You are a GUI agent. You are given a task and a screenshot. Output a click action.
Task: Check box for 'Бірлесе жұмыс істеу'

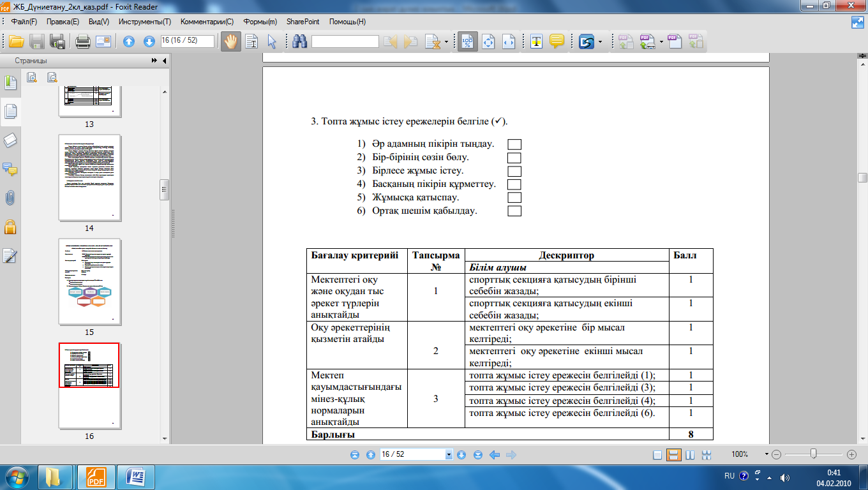coord(514,171)
